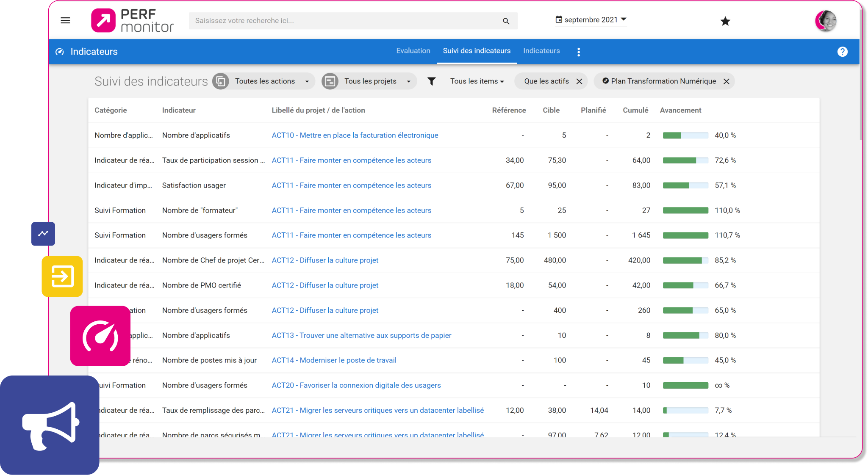The height and width of the screenshot is (475, 868).
Task: Click the actions icon beside Toutes les actions
Action: click(x=221, y=81)
